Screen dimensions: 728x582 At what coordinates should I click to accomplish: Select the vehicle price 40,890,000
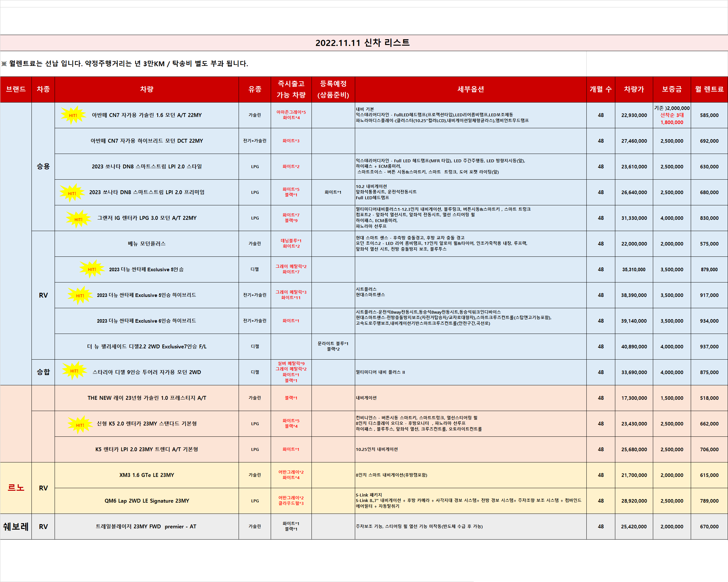point(634,346)
